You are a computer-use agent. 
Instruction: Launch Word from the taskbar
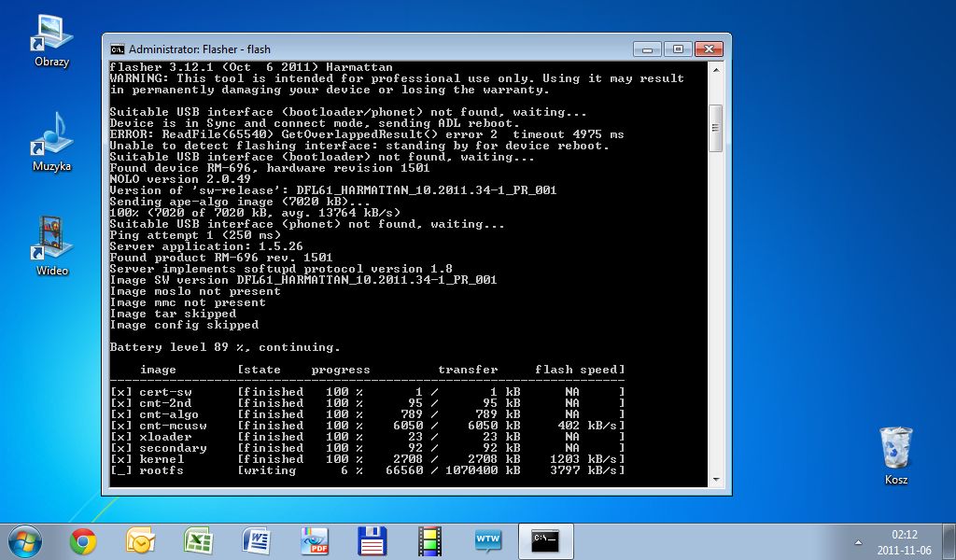pyautogui.click(x=256, y=541)
